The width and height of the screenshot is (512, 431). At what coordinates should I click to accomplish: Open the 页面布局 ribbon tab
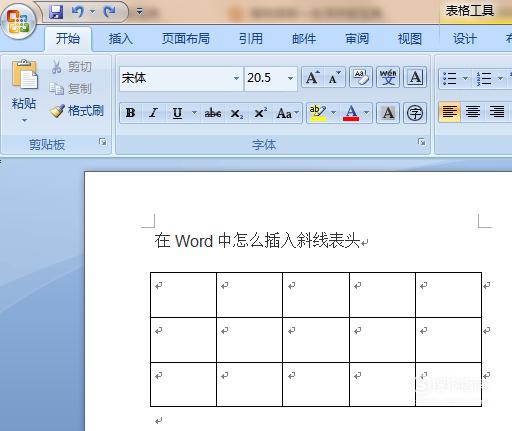point(186,39)
